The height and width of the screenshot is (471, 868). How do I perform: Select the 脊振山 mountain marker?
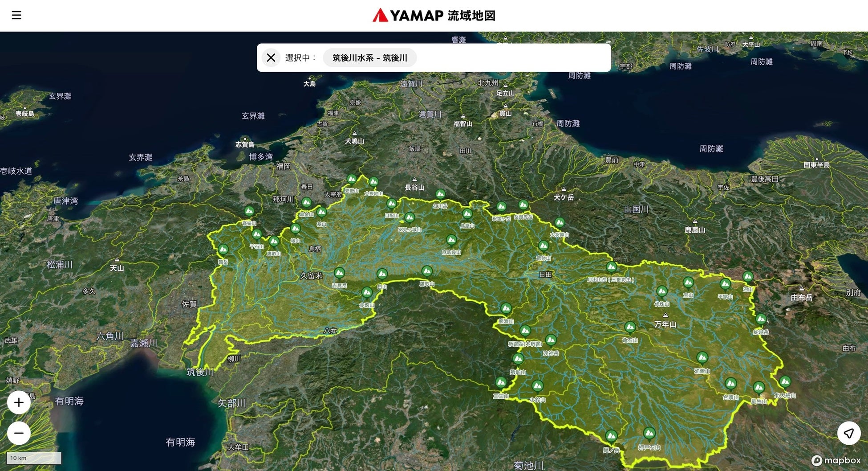(249, 212)
